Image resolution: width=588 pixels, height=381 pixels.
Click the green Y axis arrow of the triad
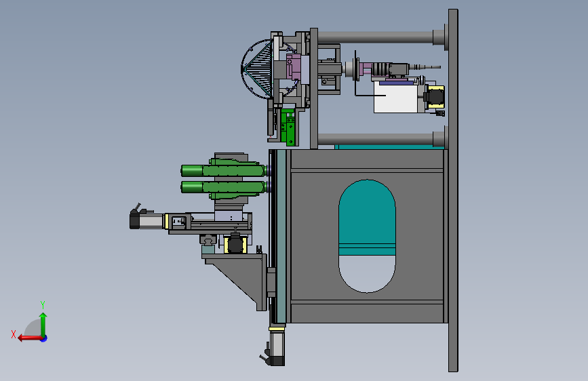(x=43, y=324)
